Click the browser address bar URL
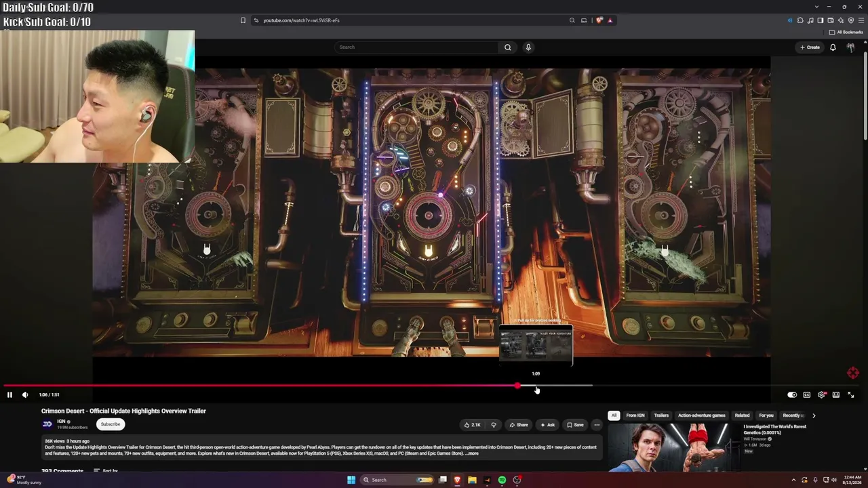The width and height of the screenshot is (868, 488). [x=302, y=20]
